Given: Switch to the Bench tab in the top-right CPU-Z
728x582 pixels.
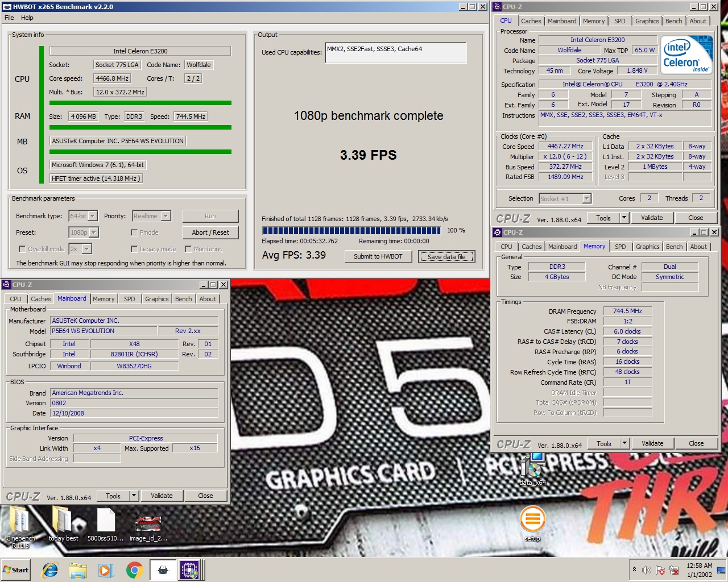Looking at the screenshot, I should point(674,21).
